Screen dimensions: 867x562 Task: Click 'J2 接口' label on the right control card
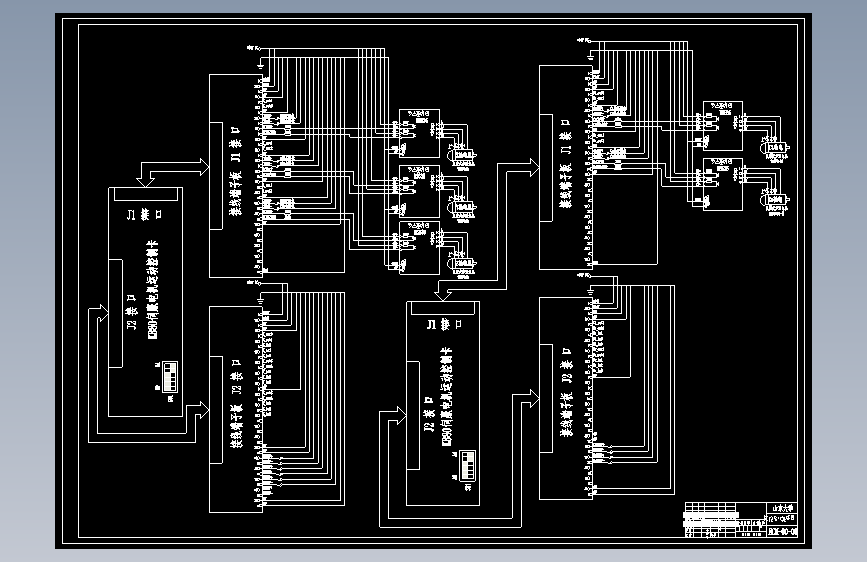[429, 413]
